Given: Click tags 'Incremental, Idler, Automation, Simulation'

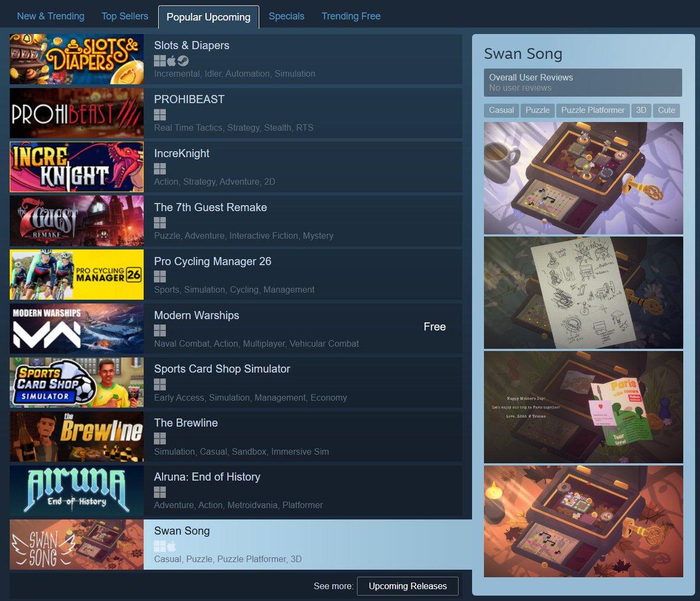Looking at the screenshot, I should click(x=235, y=74).
